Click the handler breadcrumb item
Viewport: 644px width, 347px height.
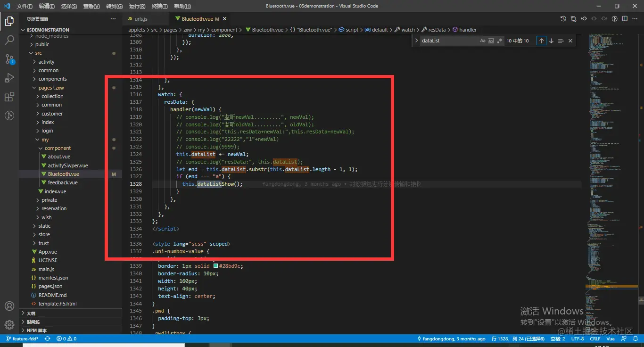coord(464,30)
